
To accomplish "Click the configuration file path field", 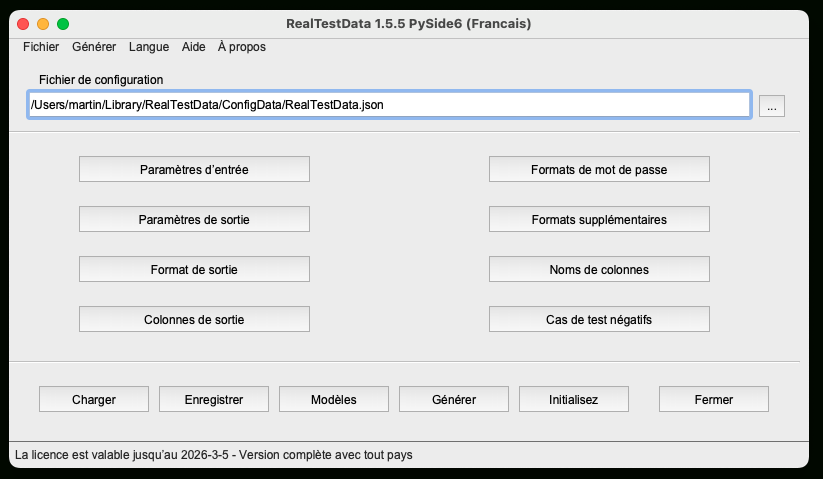I will click(x=389, y=105).
